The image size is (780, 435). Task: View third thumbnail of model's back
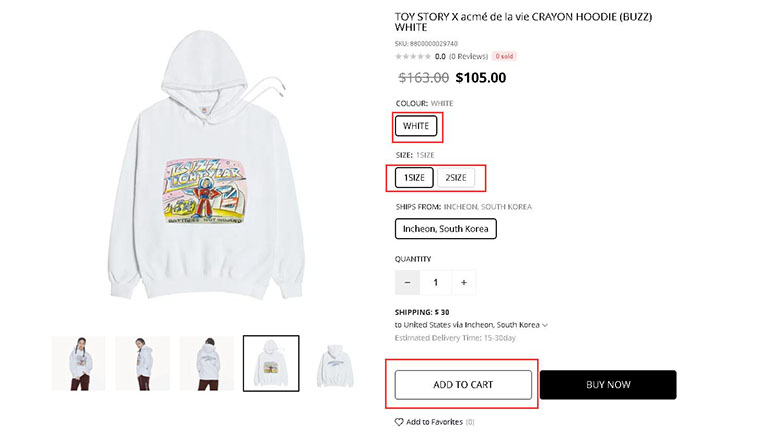pos(207,363)
